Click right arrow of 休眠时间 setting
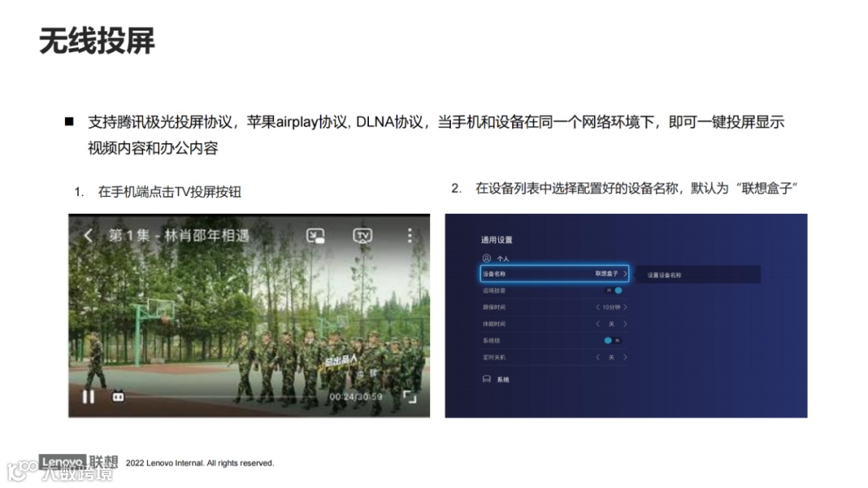The height and width of the screenshot is (488, 868). pyautogui.click(x=625, y=323)
